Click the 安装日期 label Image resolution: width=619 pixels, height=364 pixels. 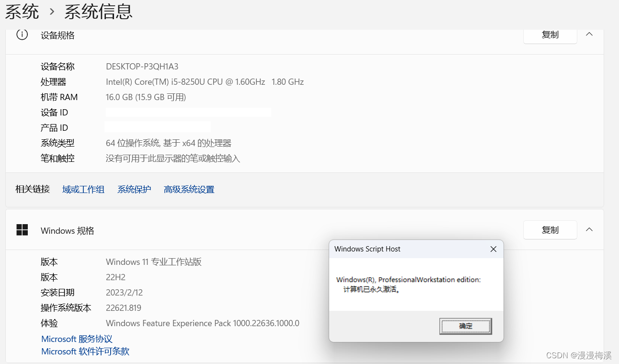point(57,293)
